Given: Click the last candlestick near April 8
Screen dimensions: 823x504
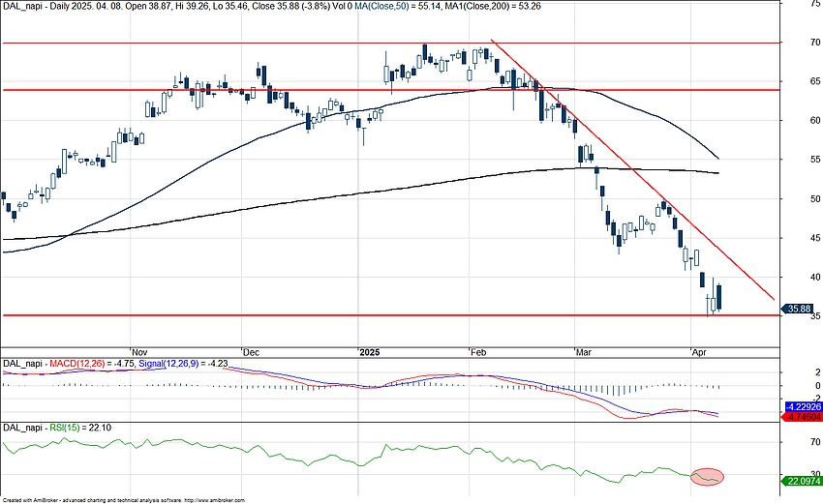Looking at the screenshot, I should (719, 295).
